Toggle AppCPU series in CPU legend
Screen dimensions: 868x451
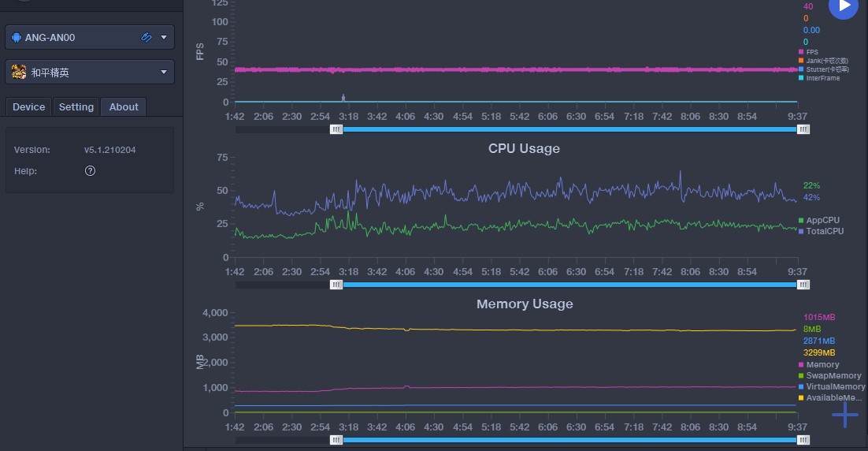click(822, 221)
